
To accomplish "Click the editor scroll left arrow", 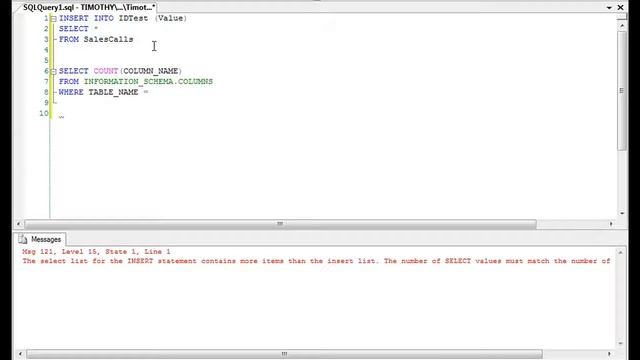I will click(x=19, y=224).
